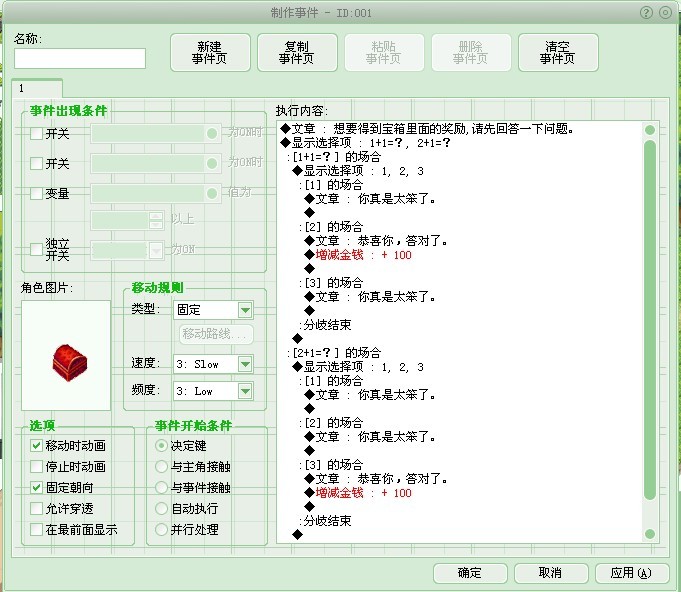Uncheck 移动时动画 option
Viewport: 681px width, 592px height.
pyautogui.click(x=36, y=446)
